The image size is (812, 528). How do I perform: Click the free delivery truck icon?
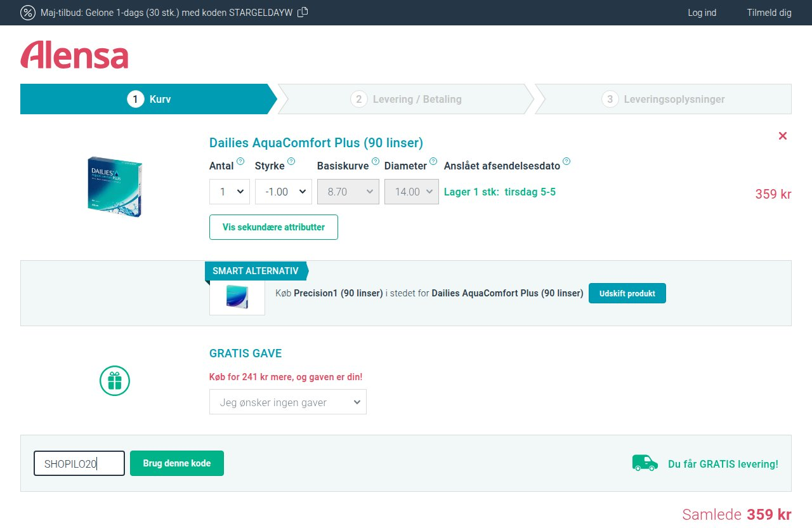(645, 463)
